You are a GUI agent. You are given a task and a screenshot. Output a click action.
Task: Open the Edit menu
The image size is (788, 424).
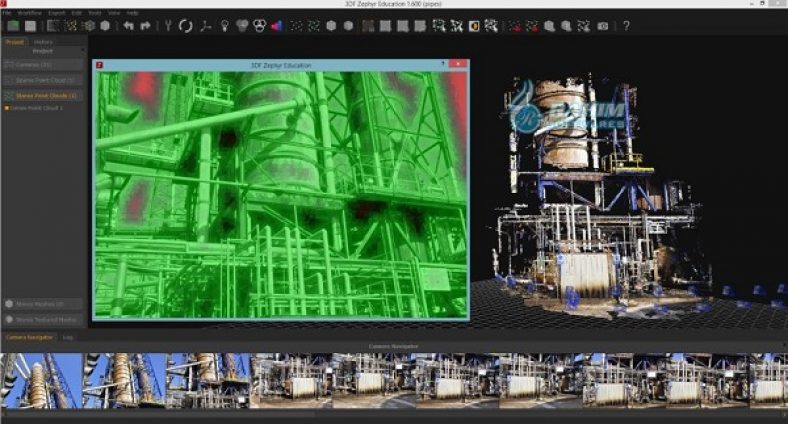point(76,13)
